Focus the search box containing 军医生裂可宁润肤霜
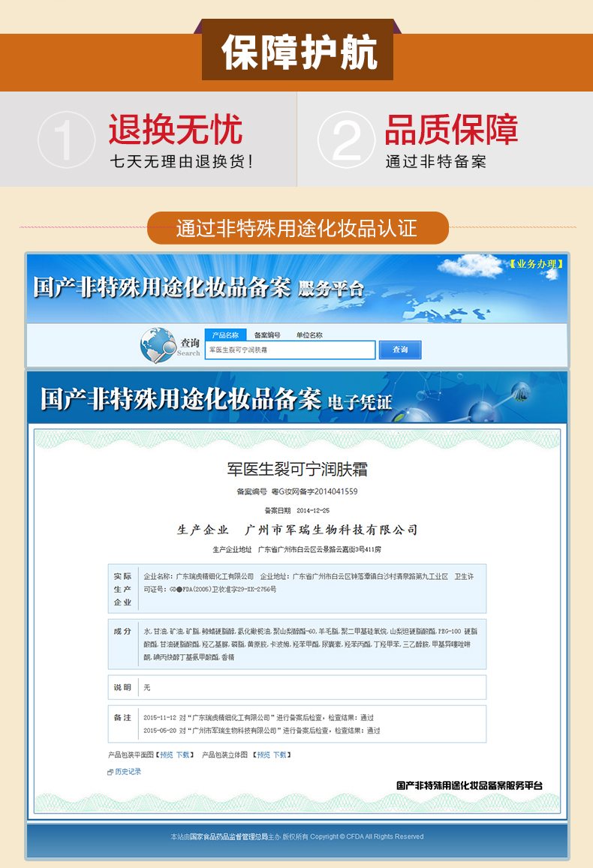Screen dimensions: 593x868 coord(290,350)
